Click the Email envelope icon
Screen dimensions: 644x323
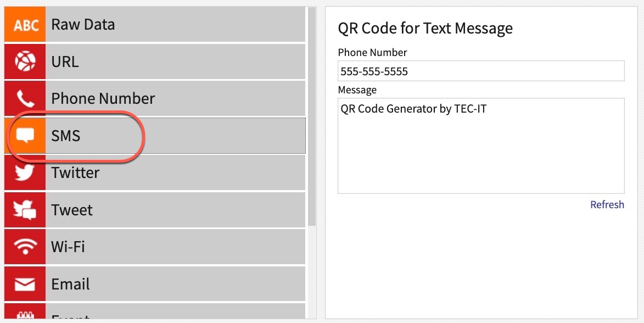tap(25, 284)
